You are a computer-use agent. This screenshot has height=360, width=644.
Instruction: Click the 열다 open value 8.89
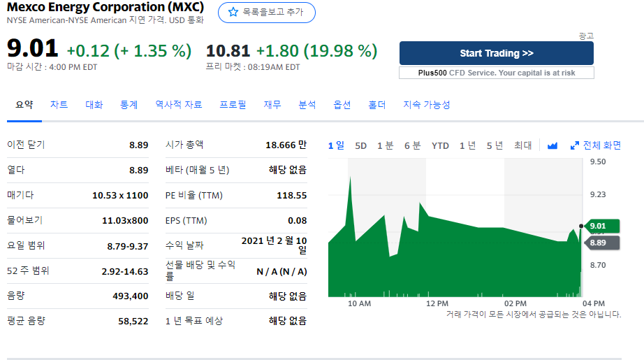pos(139,170)
